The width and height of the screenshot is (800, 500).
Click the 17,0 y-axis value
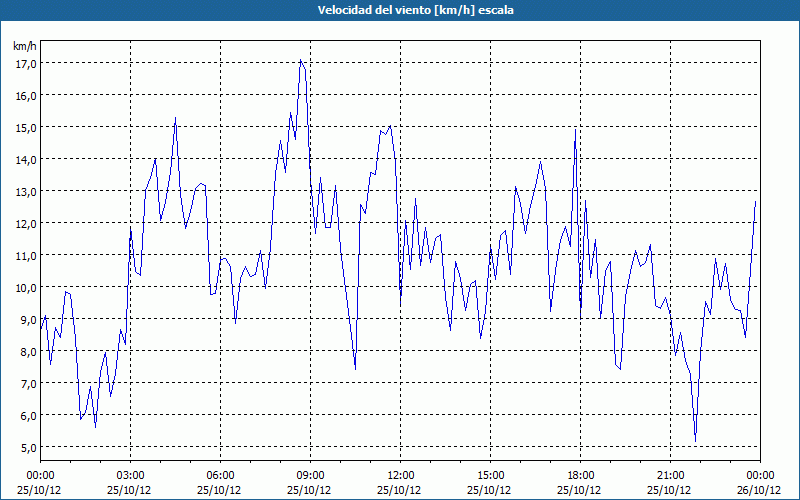click(x=26, y=63)
